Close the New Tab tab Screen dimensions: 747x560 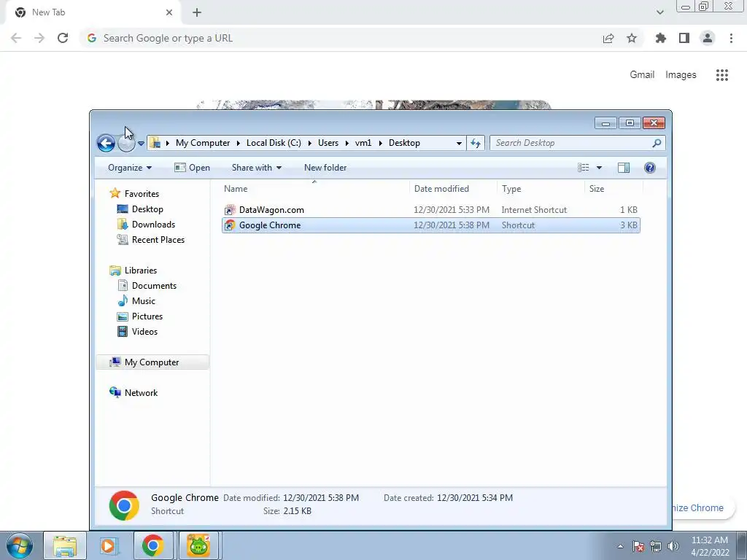169,12
